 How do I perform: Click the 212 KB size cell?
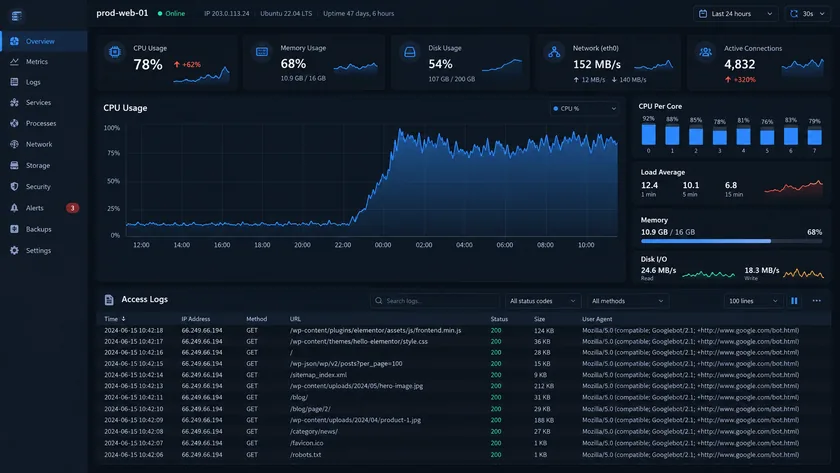tap(544, 386)
